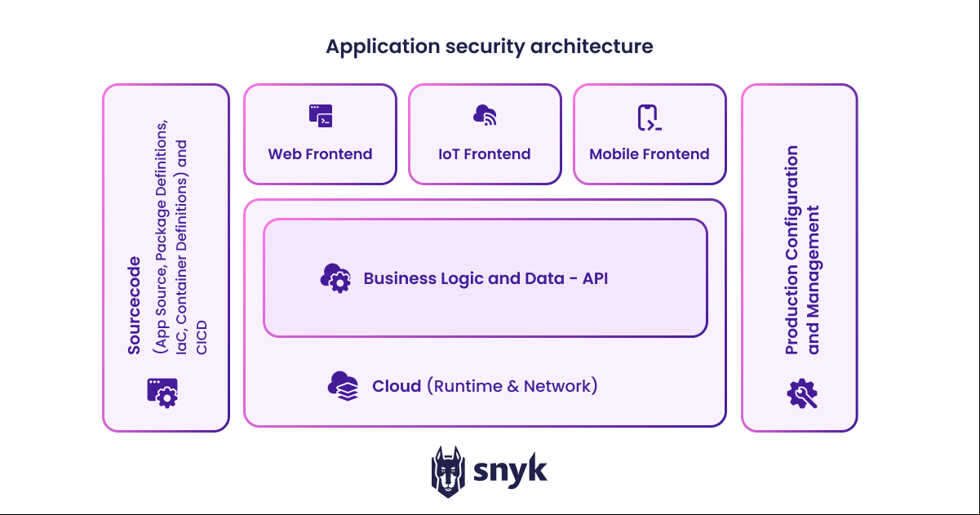Image resolution: width=980 pixels, height=515 pixels.
Task: Click the Web Frontend terminal window icon
Action: 321,116
